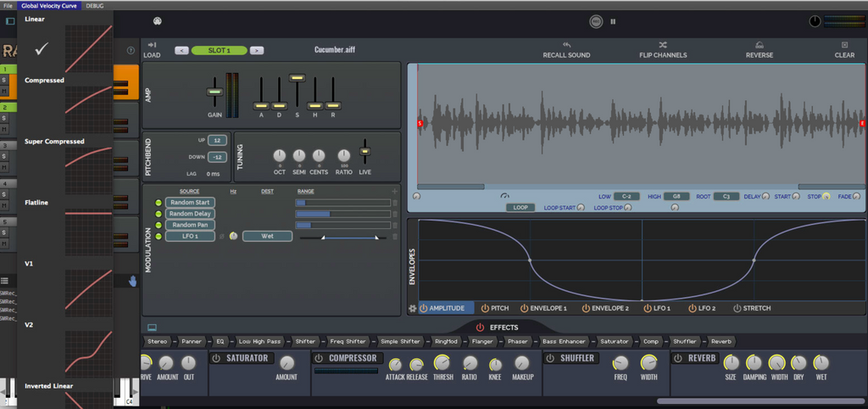Click the Reverse sample icon

point(759,45)
